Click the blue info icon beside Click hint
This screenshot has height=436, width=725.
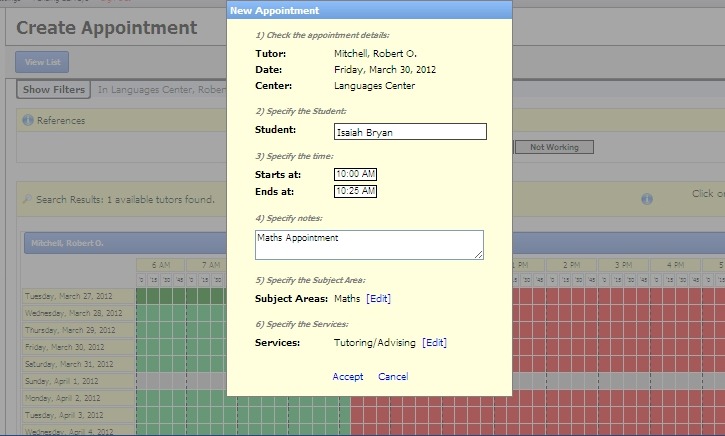(x=647, y=199)
